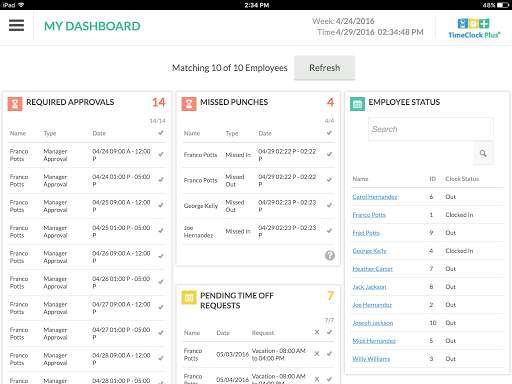Approve the 04/28 09:00 A Manager Approval
The image size is (512, 384).
[x=161, y=358]
